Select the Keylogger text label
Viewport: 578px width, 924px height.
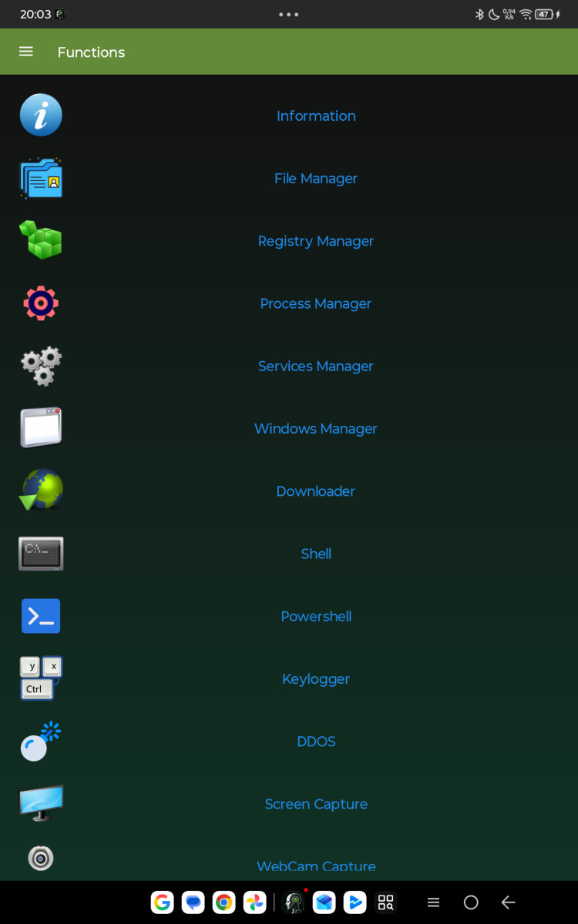pyautogui.click(x=316, y=679)
